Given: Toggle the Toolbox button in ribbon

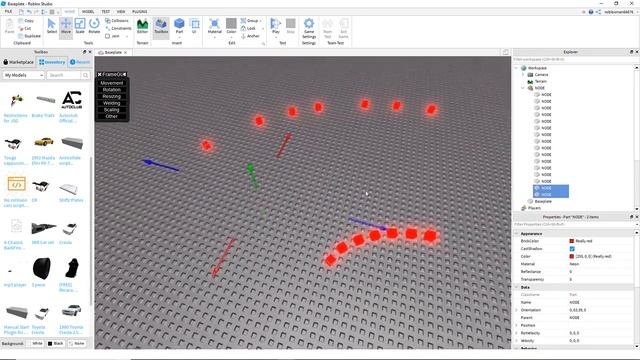Looking at the screenshot, I should tap(161, 26).
